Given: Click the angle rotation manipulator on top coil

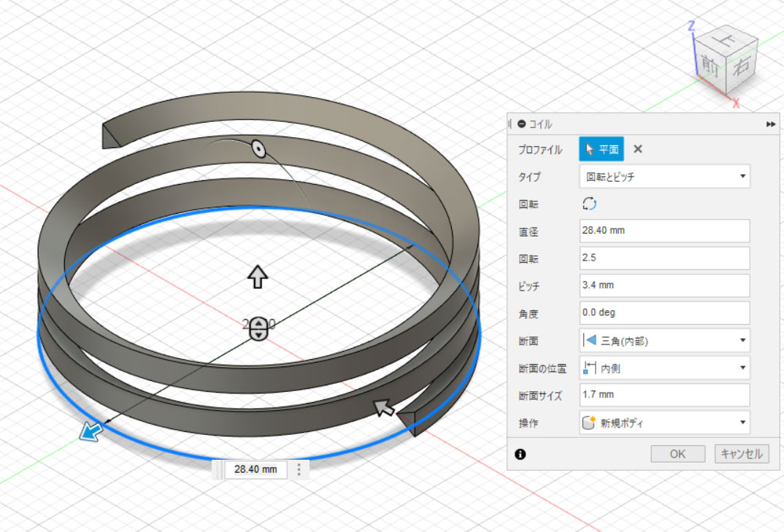Looking at the screenshot, I should (258, 149).
